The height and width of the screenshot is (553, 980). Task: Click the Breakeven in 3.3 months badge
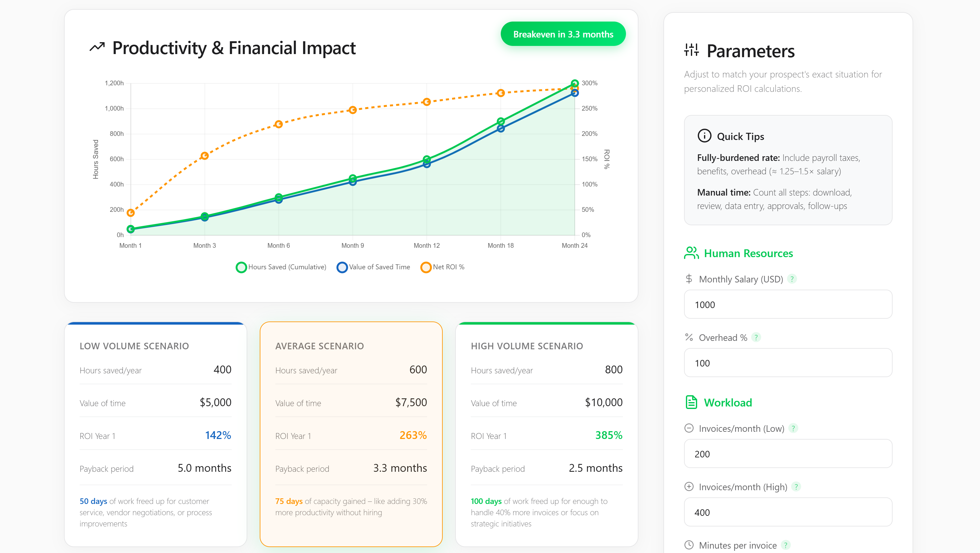(563, 34)
